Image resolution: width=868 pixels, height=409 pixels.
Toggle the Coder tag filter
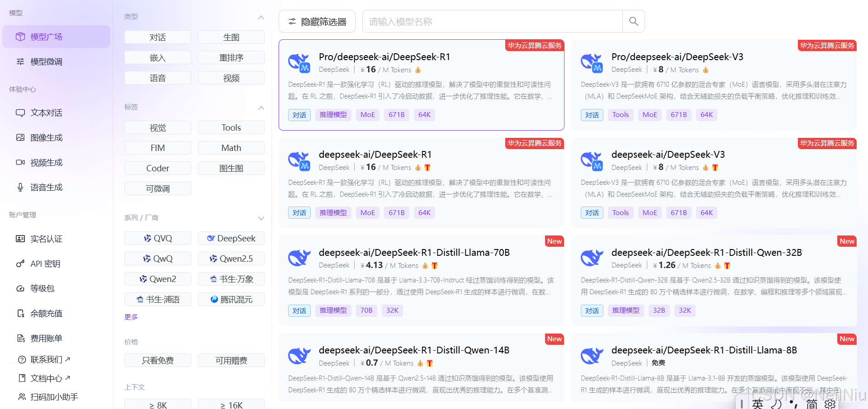coord(158,168)
